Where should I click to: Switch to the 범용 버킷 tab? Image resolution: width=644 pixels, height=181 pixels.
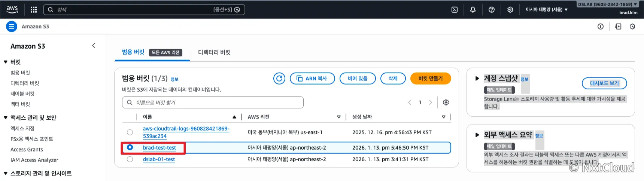click(x=133, y=52)
